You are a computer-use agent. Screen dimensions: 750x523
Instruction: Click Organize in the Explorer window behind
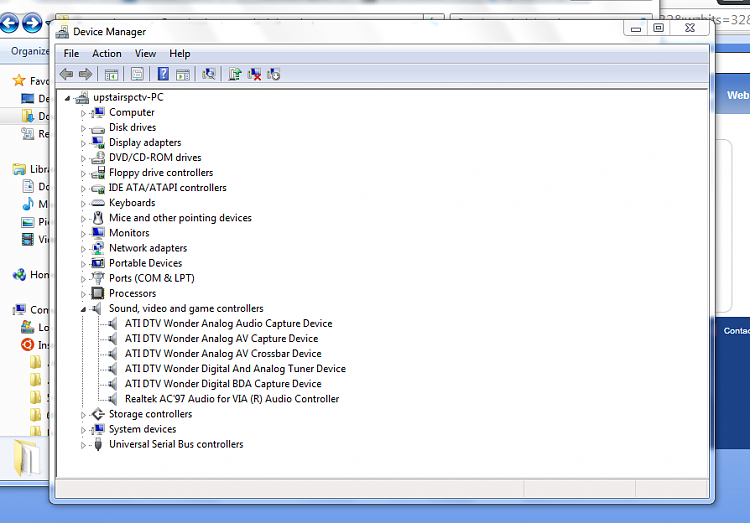[x=30, y=51]
